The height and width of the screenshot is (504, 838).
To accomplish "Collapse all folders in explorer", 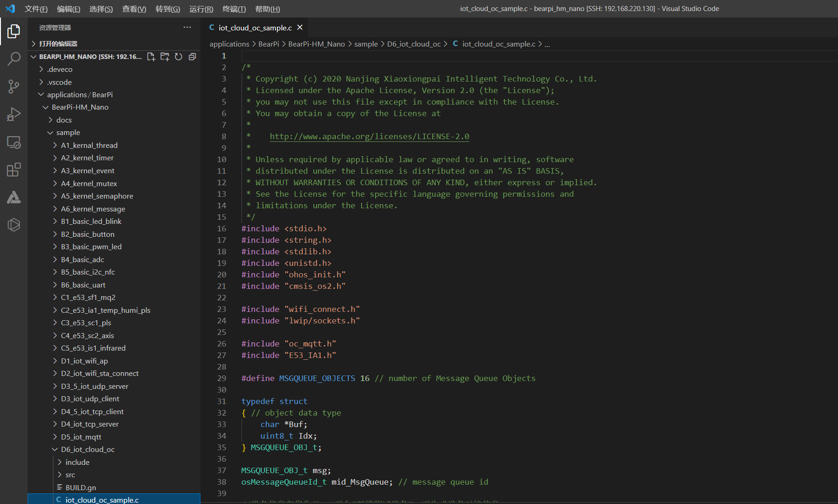I will click(x=192, y=57).
